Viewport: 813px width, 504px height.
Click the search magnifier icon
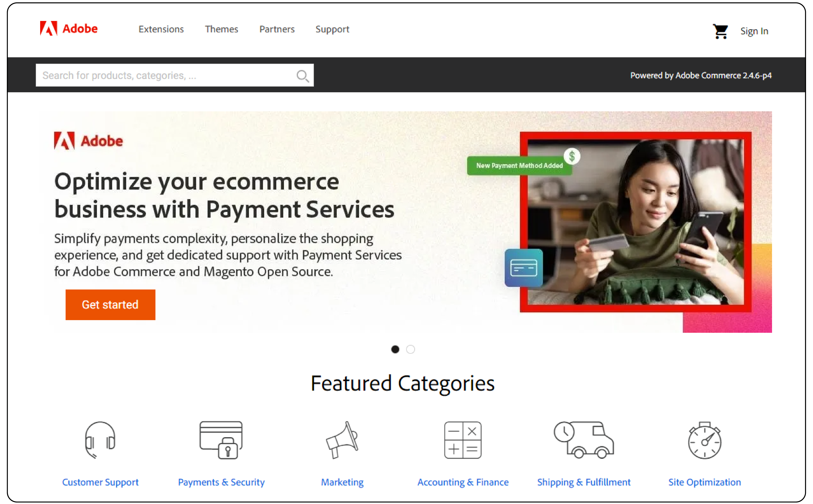[303, 76]
